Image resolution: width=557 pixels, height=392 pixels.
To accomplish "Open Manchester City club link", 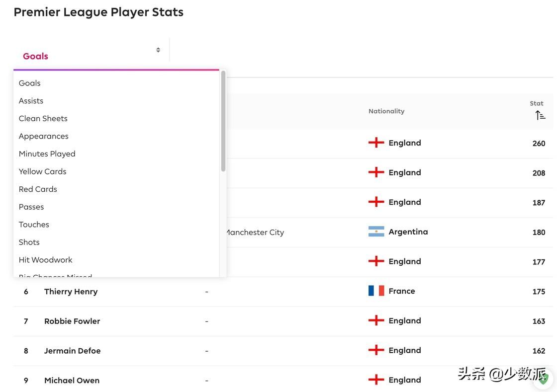I will [x=255, y=232].
